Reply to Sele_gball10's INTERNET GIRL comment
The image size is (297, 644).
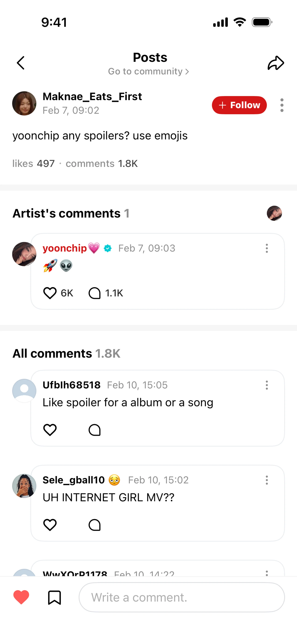pyautogui.click(x=95, y=525)
